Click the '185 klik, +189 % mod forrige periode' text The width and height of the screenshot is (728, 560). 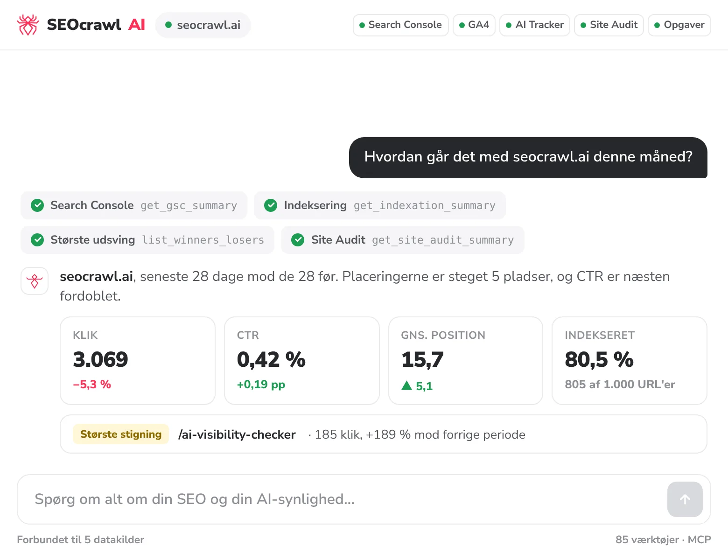pos(420,434)
